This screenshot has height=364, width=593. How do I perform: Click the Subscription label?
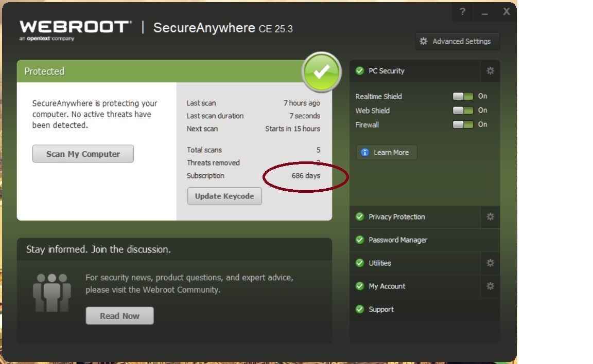point(205,176)
